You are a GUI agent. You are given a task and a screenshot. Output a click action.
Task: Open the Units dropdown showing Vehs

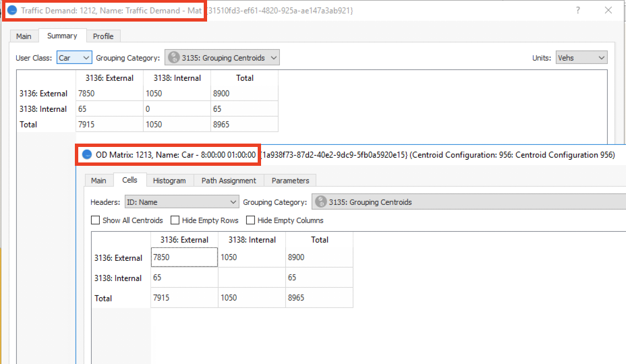(x=581, y=58)
